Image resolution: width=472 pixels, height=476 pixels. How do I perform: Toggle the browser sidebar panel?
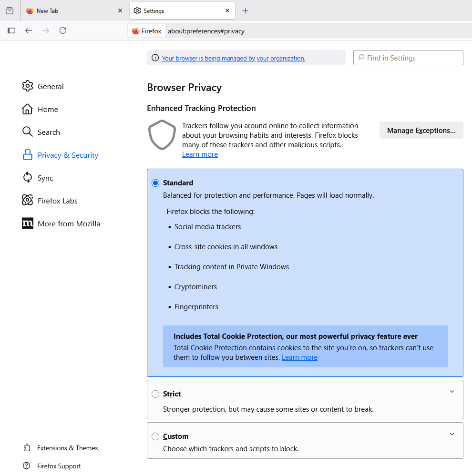click(11, 30)
